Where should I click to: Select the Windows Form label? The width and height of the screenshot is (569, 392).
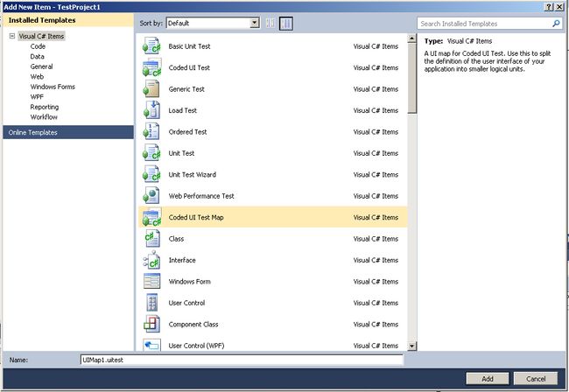189,282
